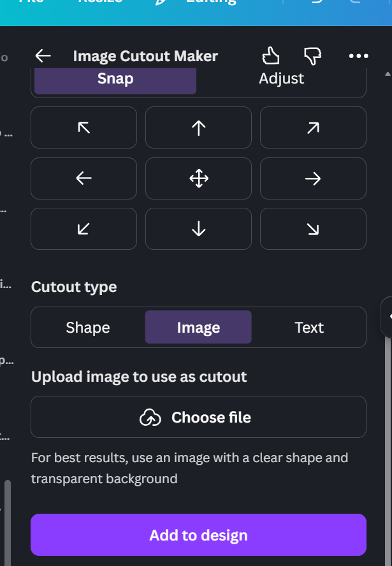This screenshot has height=566, width=392.
Task: Snap cutout to top-right corner arrow
Action: point(313,127)
